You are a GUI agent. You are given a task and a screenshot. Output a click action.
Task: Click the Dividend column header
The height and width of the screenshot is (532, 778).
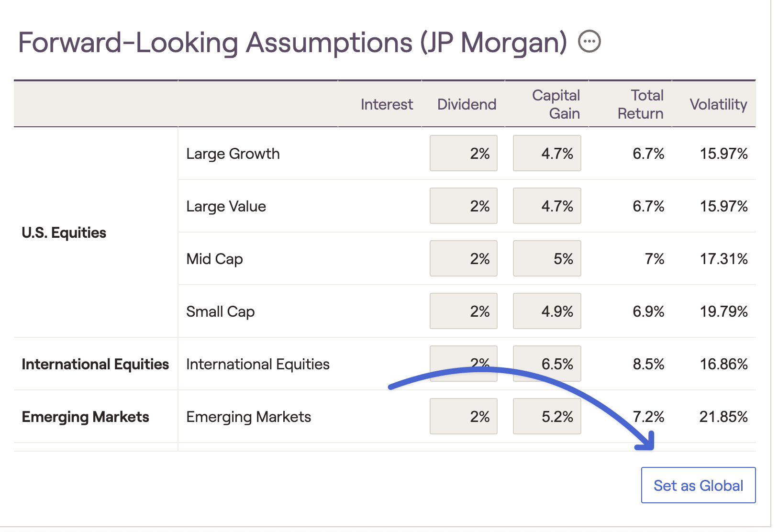pyautogui.click(x=467, y=104)
